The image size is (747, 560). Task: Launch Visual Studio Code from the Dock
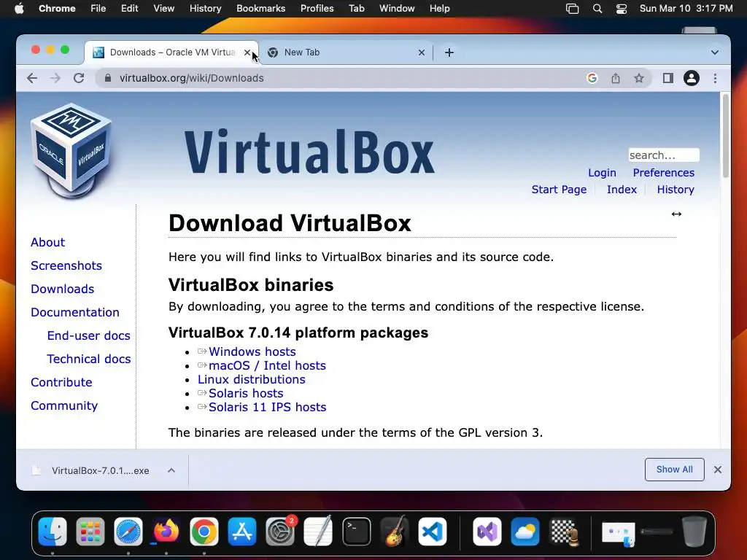tap(432, 532)
